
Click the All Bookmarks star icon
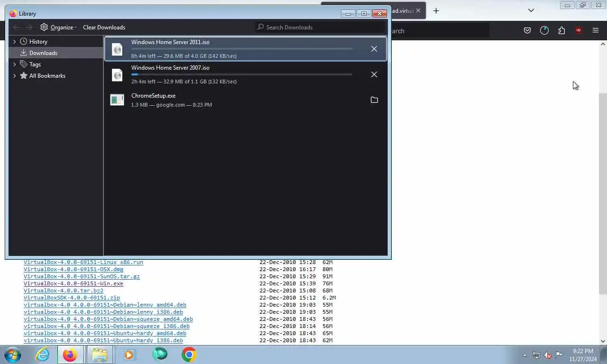[23, 75]
